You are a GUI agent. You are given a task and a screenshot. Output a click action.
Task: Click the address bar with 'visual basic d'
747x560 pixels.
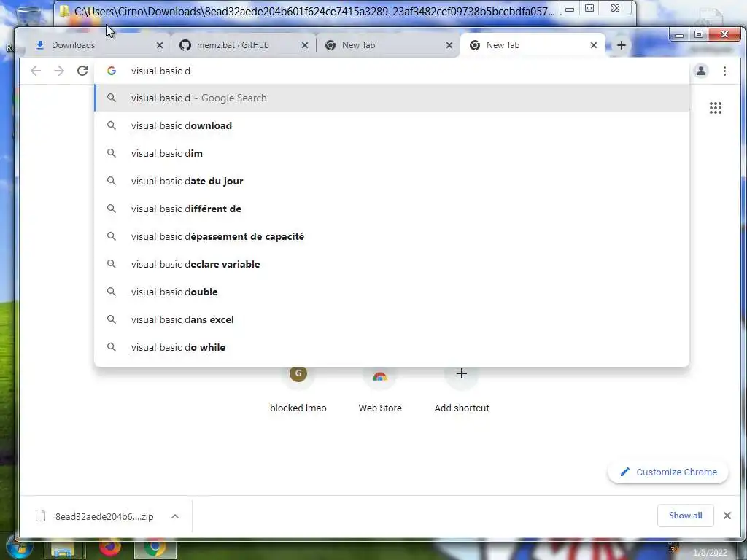(x=391, y=71)
